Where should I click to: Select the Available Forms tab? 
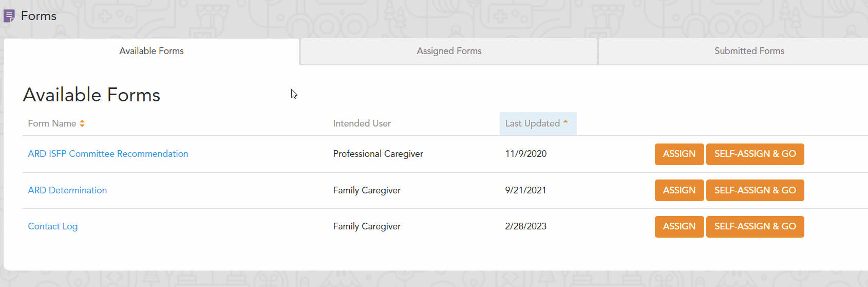coord(152,51)
